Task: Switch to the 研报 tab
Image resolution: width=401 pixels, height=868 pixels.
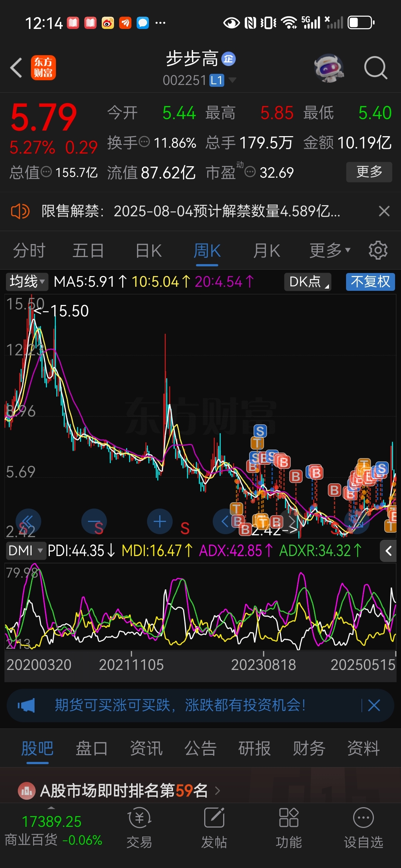Action: [x=255, y=748]
